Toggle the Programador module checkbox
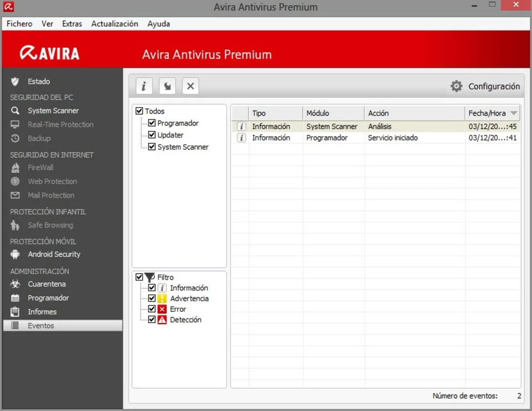 [151, 123]
